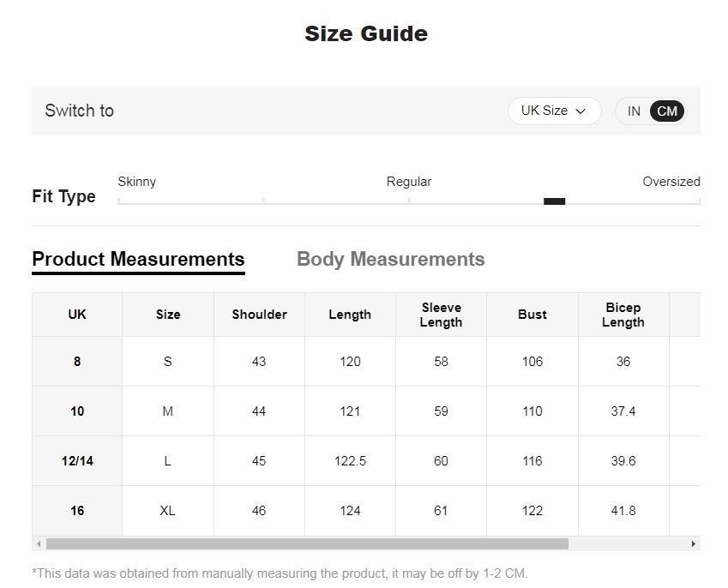Open the UK Size dropdown
Viewport: 728px width, 588px height.
pyautogui.click(x=553, y=111)
